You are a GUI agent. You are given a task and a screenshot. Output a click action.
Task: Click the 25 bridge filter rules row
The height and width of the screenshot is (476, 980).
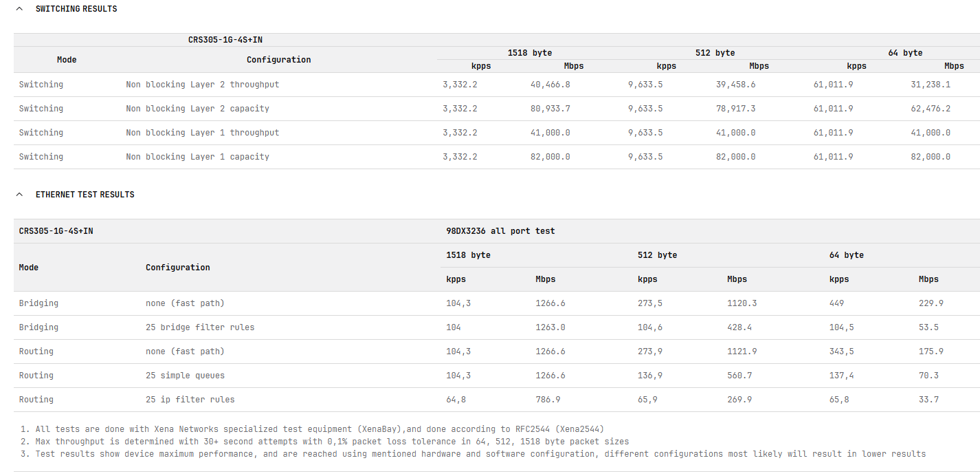tap(200, 327)
